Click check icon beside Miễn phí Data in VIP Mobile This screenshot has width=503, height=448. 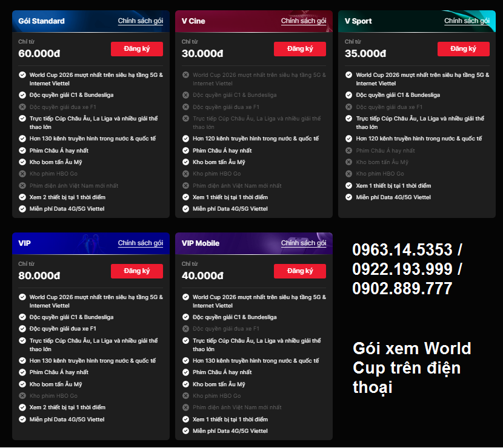[185, 430]
